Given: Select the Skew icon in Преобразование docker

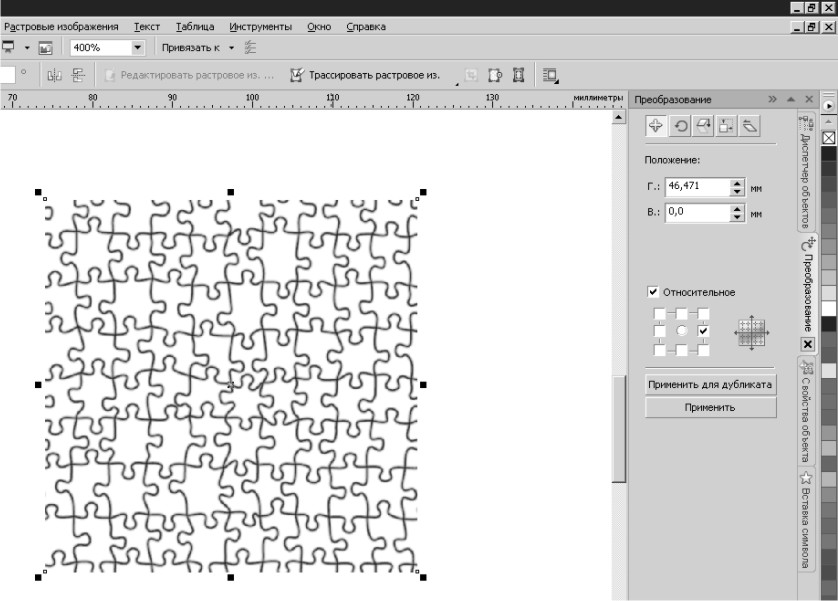Looking at the screenshot, I should 749,126.
